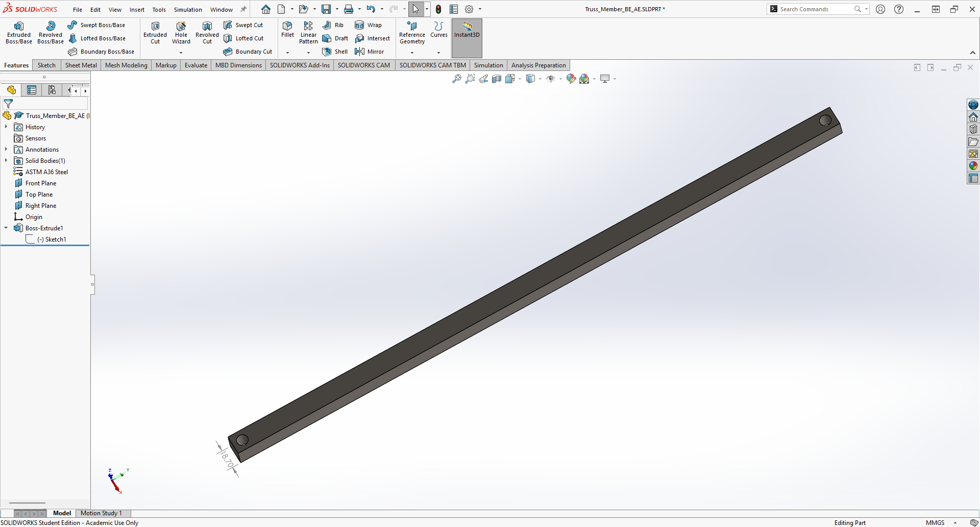This screenshot has height=527, width=980.
Task: Open the PropertyManager panel tab
Action: tap(32, 90)
